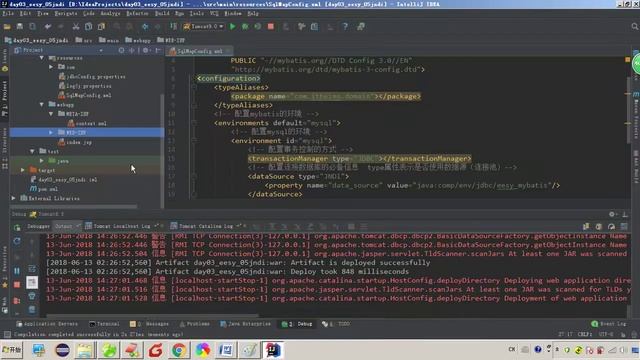Click the red Stop button in the top toolbar
This screenshot has width=640, height=360.
(x=270, y=27)
